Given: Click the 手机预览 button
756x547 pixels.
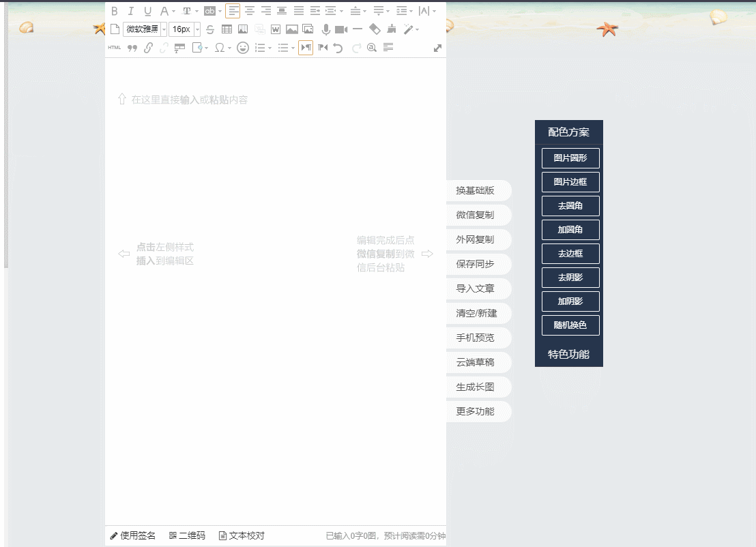Looking at the screenshot, I should point(478,338).
